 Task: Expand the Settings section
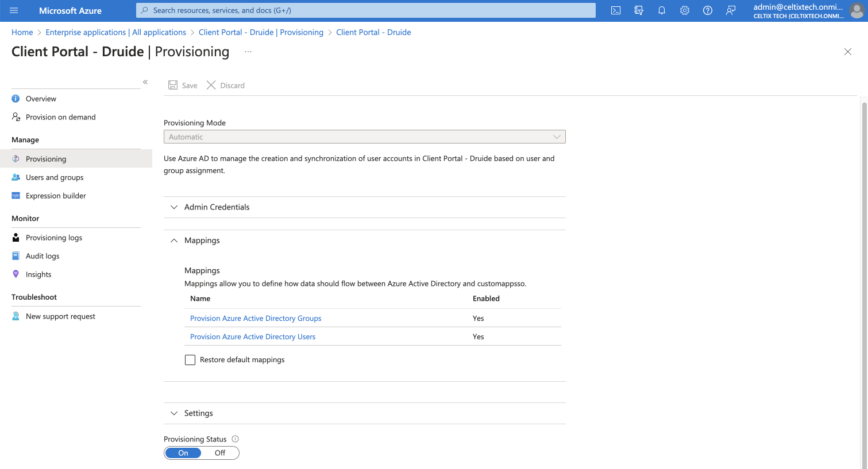click(365, 413)
